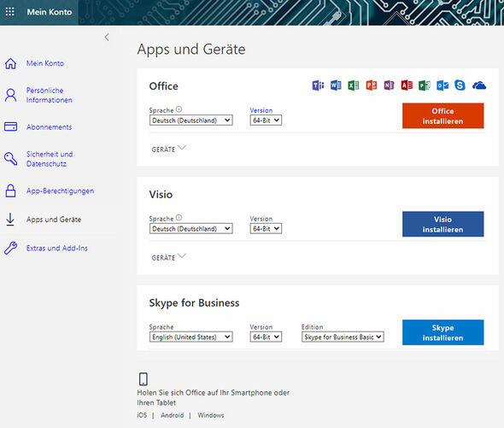Image resolution: width=504 pixels, height=428 pixels.
Task: Click the Outlook app icon
Action: tap(442, 85)
